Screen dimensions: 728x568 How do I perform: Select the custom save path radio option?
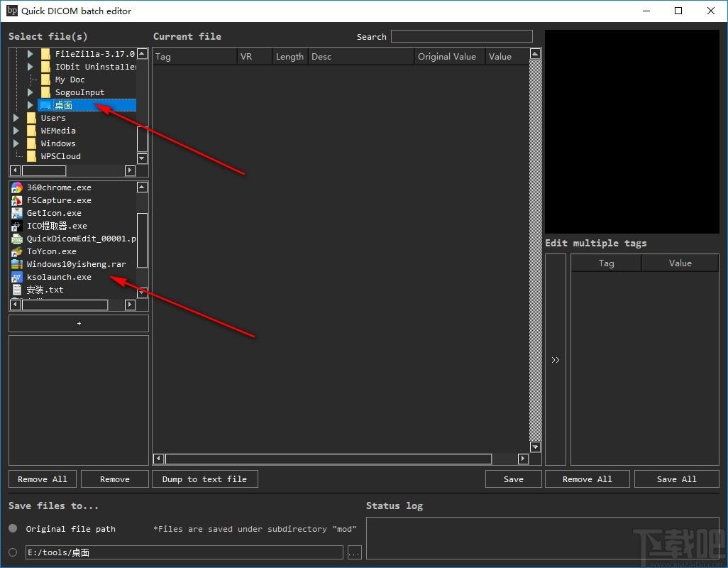[13, 552]
